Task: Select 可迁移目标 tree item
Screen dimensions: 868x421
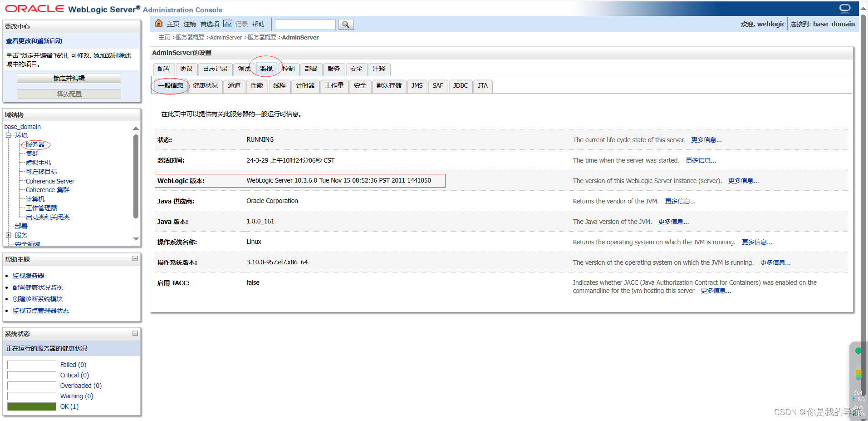Action: pyautogui.click(x=42, y=172)
